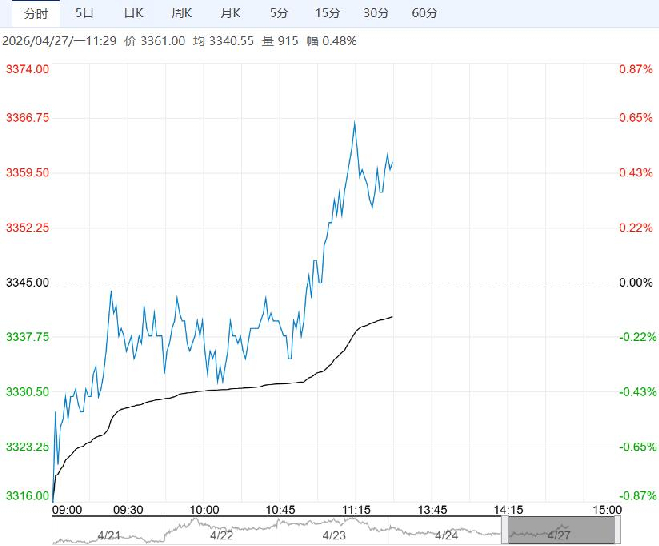659x546 pixels.
Task: Open the 月K monthly candlestick tab
Action: (x=230, y=13)
